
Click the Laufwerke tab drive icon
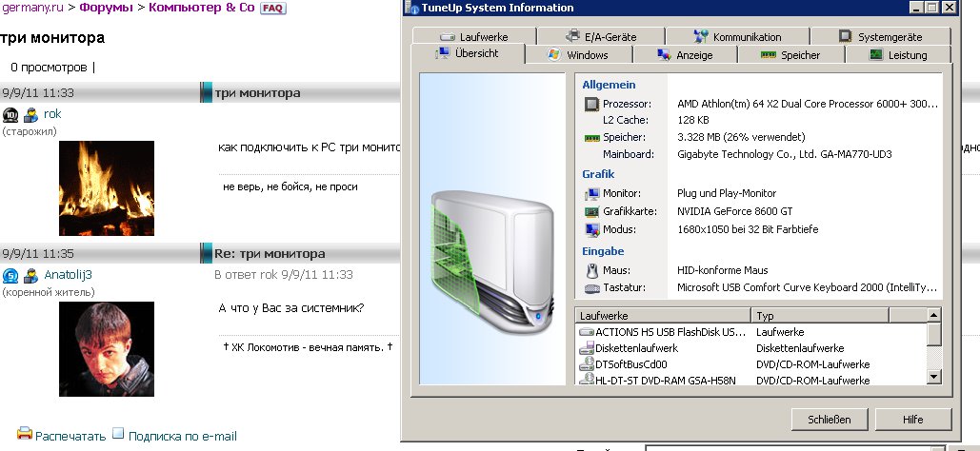(x=448, y=37)
